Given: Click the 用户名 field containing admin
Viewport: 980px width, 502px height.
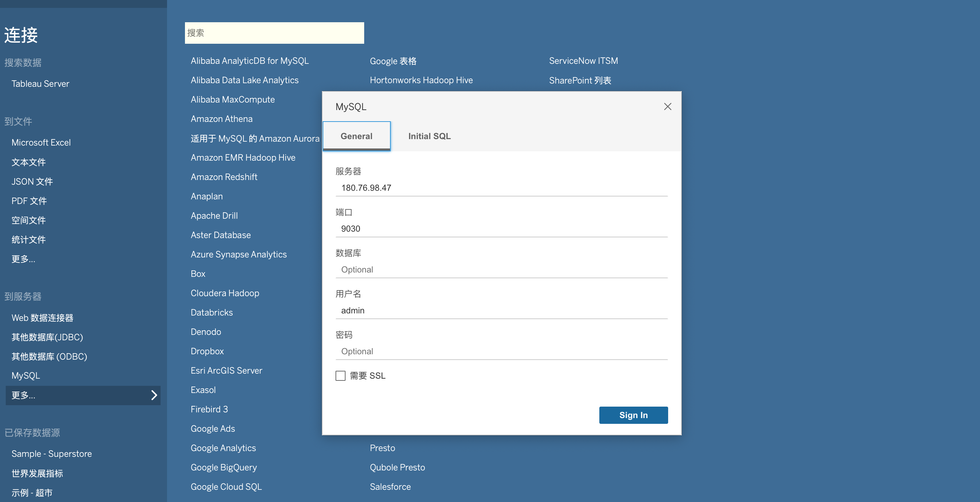Looking at the screenshot, I should click(x=501, y=310).
